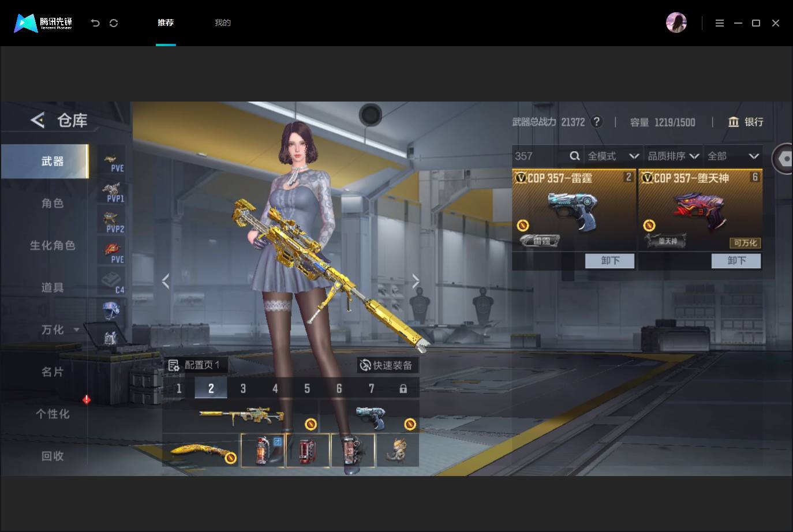This screenshot has width=793, height=532.
Task: Switch to loadout slot 5
Action: (x=307, y=388)
